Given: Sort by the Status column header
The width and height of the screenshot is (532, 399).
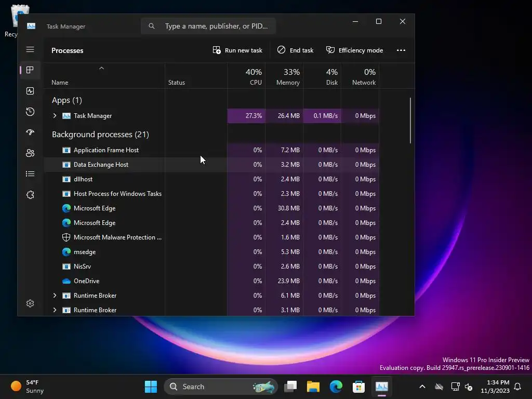Looking at the screenshot, I should coord(196,76).
